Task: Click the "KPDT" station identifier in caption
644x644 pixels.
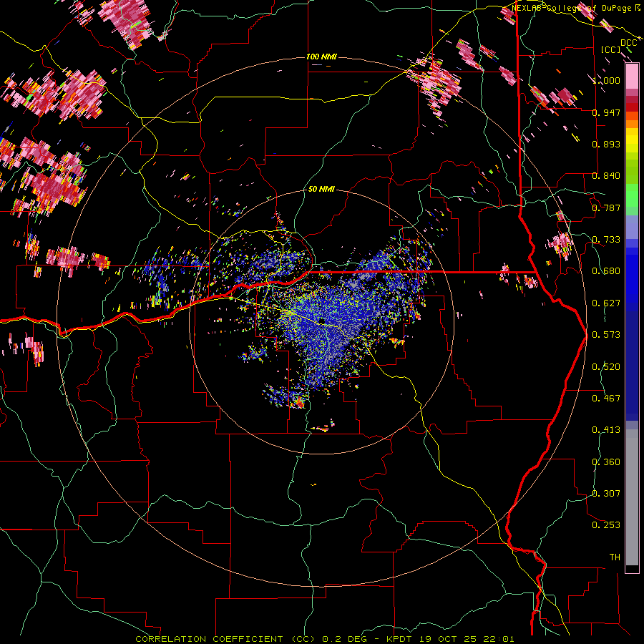Action: point(399,639)
